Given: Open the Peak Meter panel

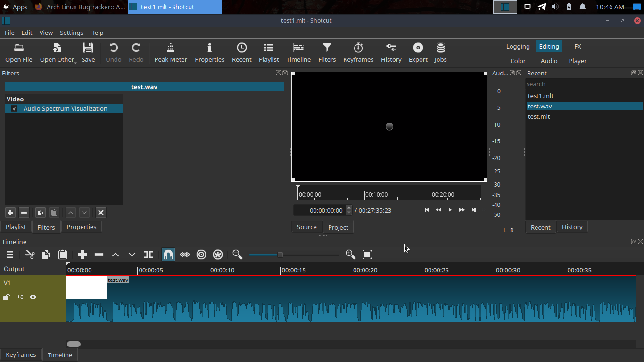Looking at the screenshot, I should [171, 52].
